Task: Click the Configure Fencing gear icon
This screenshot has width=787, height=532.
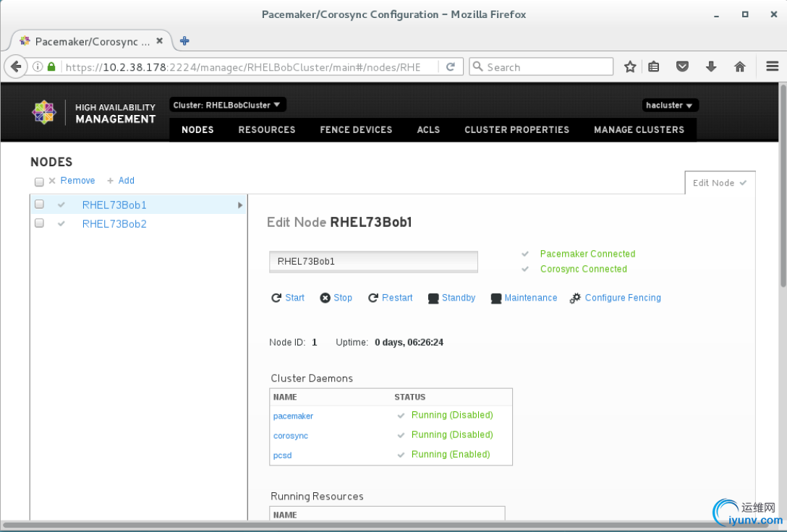Action: pyautogui.click(x=575, y=298)
